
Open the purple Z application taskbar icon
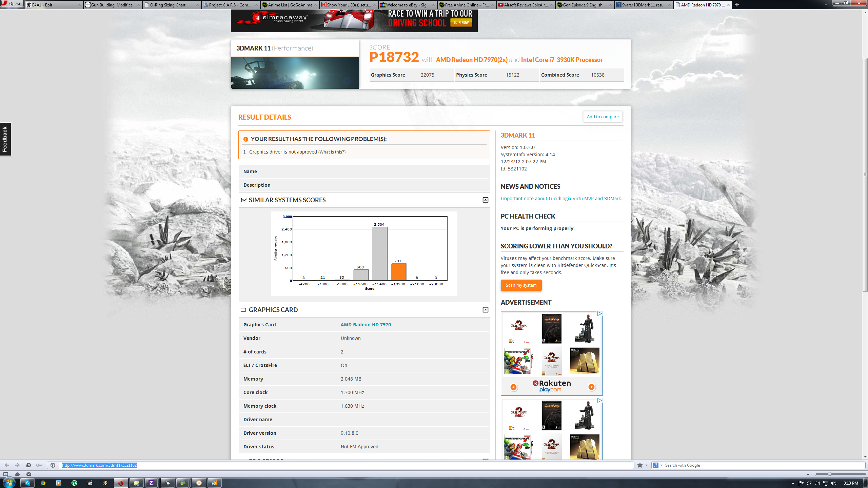click(152, 483)
